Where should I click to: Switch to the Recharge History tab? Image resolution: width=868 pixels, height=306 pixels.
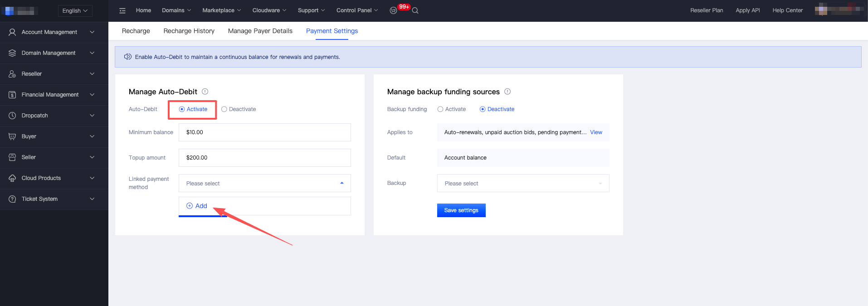(189, 31)
